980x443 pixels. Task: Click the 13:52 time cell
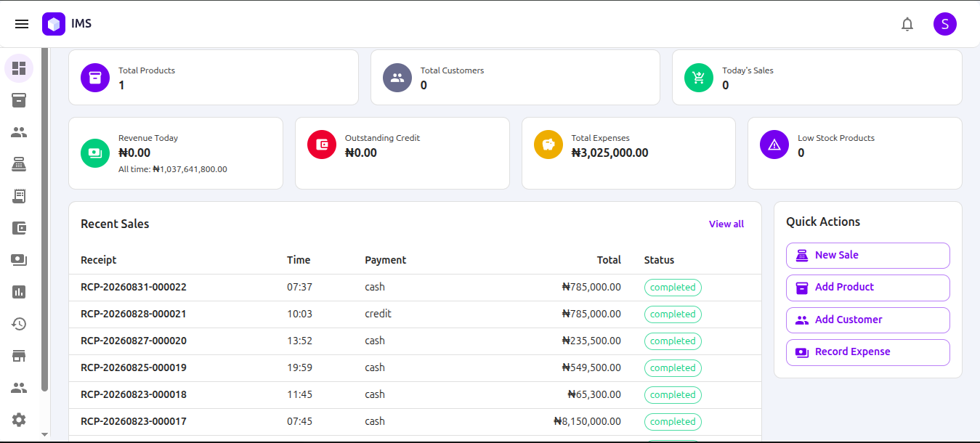299,341
